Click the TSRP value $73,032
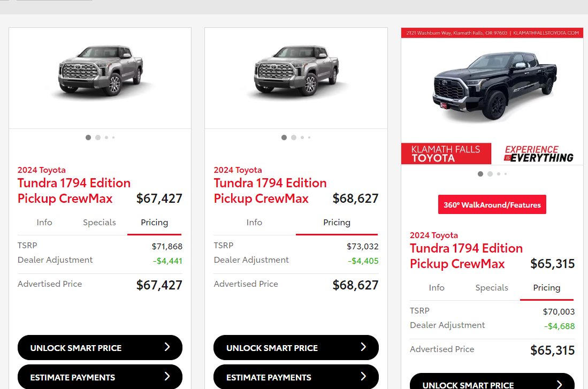588x389 pixels. click(363, 247)
